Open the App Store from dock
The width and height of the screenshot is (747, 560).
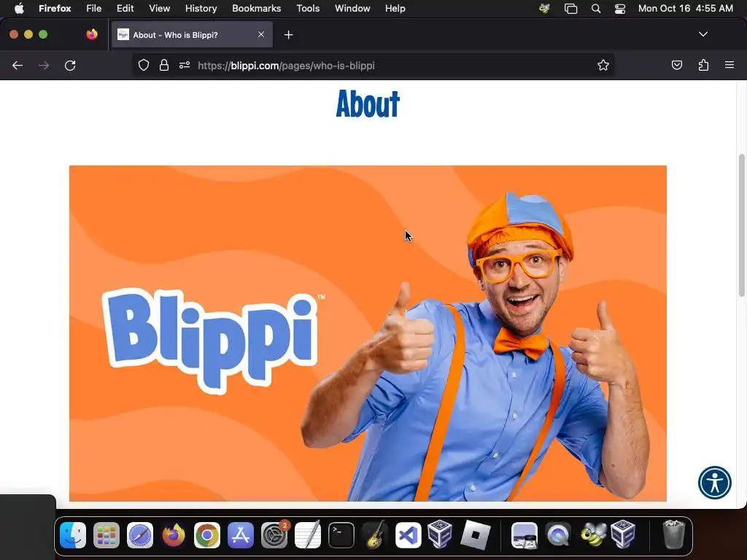click(x=241, y=534)
